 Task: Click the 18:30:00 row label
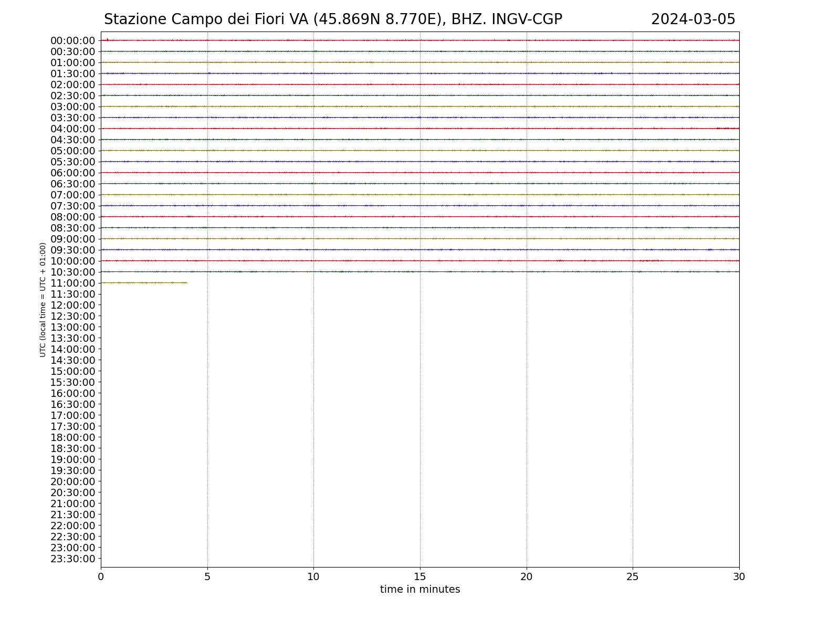click(73, 448)
